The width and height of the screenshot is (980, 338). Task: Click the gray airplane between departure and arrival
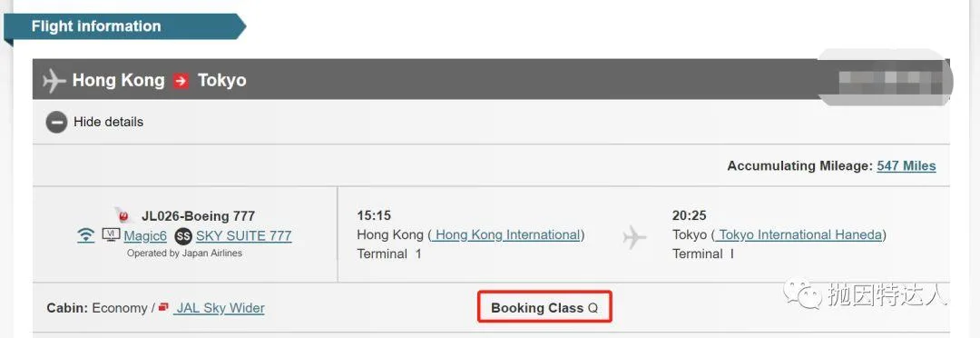(x=633, y=237)
